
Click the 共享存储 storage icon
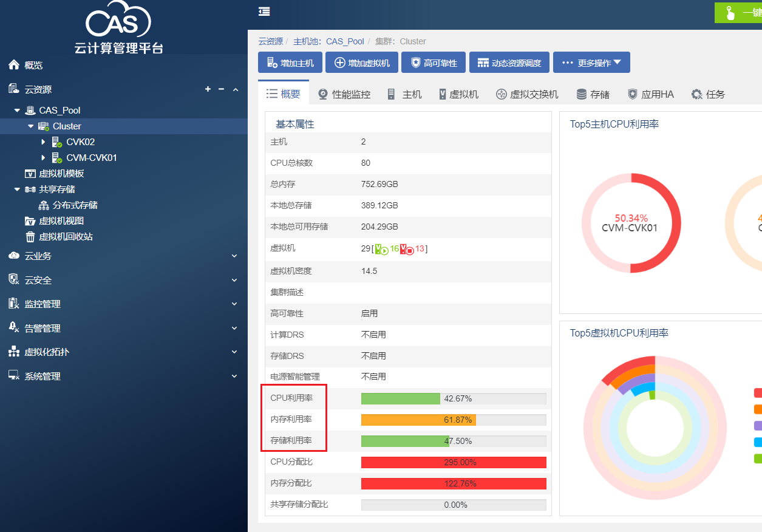30,189
